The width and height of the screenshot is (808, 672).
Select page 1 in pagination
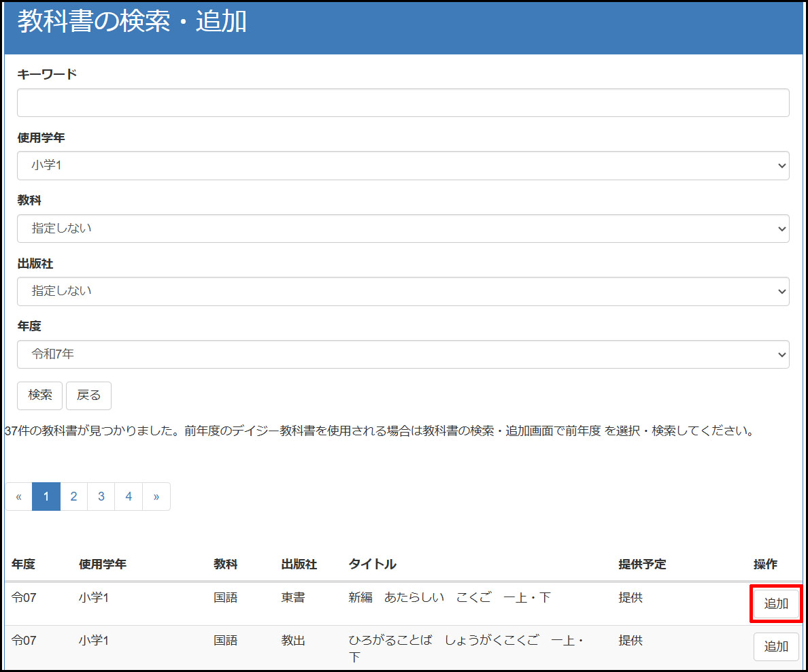click(46, 497)
